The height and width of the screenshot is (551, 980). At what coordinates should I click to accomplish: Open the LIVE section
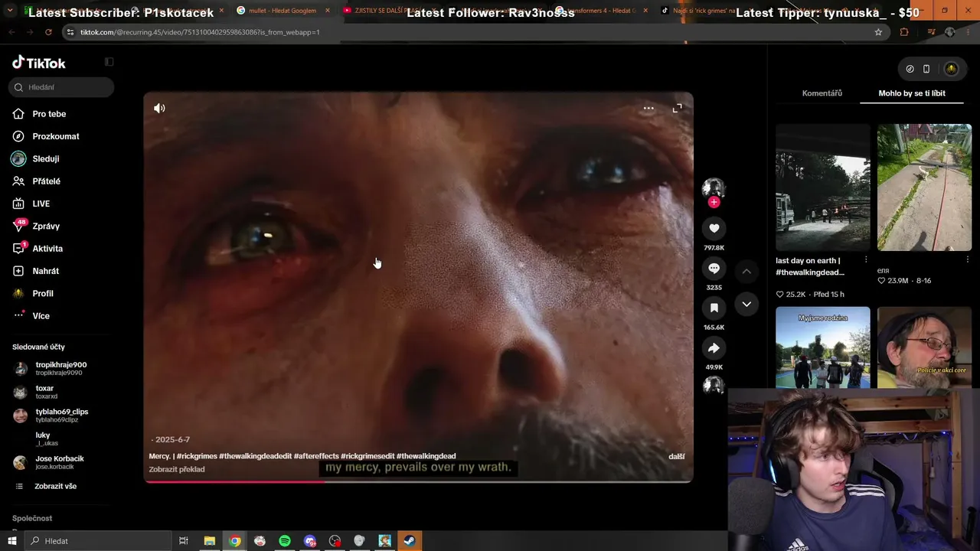(41, 204)
